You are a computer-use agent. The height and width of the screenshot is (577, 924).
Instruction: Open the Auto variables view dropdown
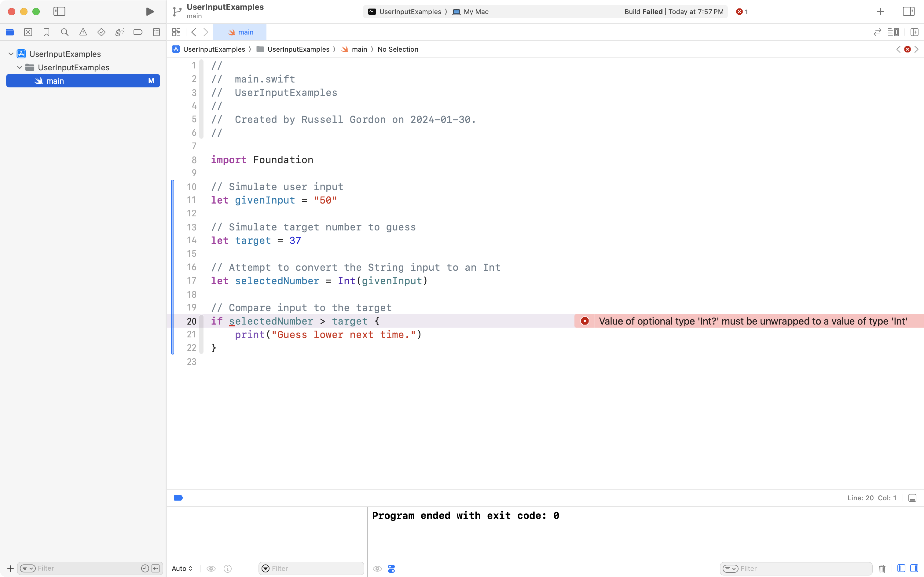coord(182,568)
